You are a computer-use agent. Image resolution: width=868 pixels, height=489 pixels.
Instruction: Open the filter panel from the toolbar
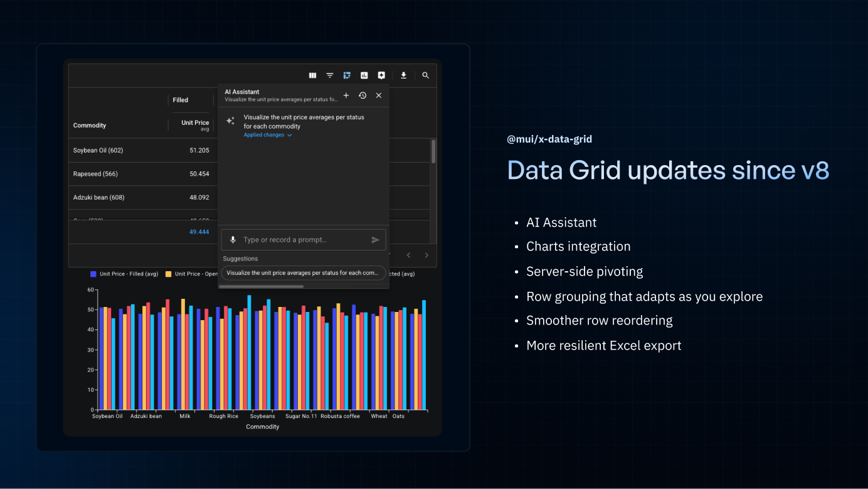click(x=330, y=75)
